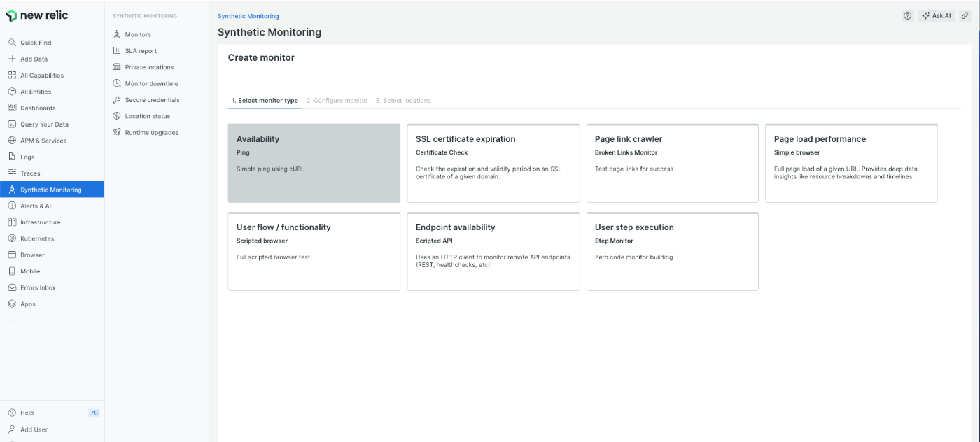Choose the User step execution card
The width and height of the screenshot is (980, 442).
point(673,251)
